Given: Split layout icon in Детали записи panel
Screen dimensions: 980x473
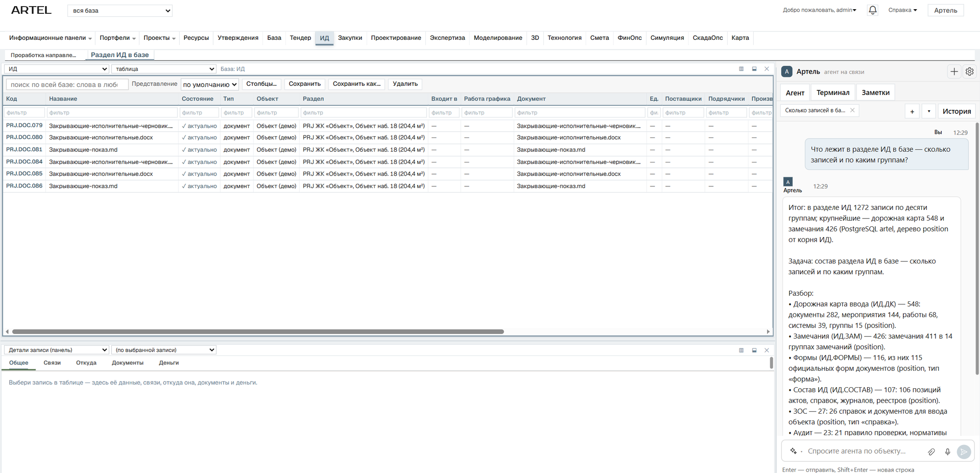Looking at the screenshot, I should tap(741, 350).
